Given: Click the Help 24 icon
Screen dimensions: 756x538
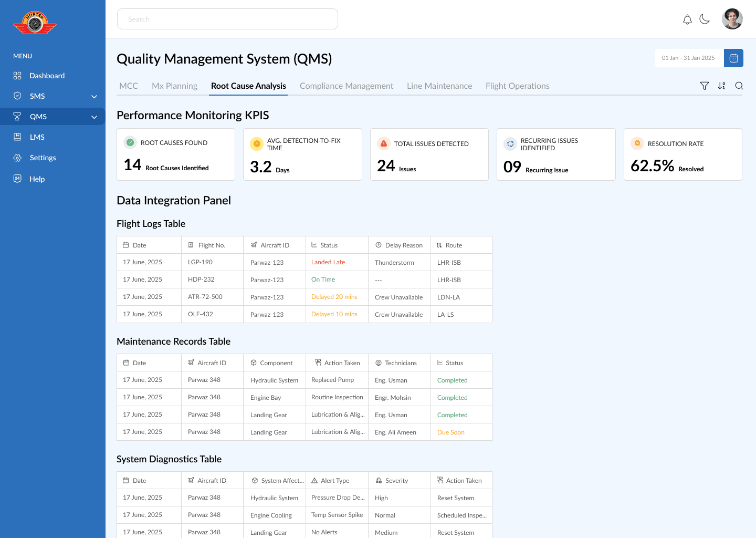Looking at the screenshot, I should point(17,179).
